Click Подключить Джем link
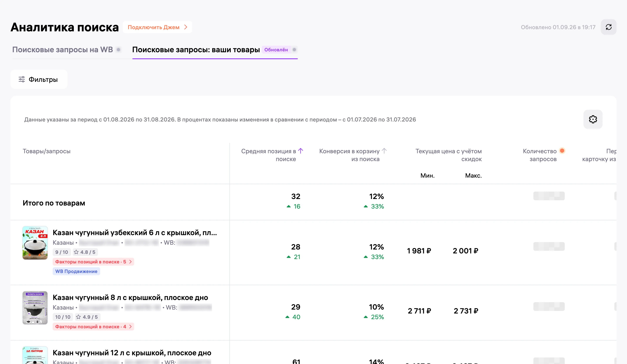 click(157, 27)
